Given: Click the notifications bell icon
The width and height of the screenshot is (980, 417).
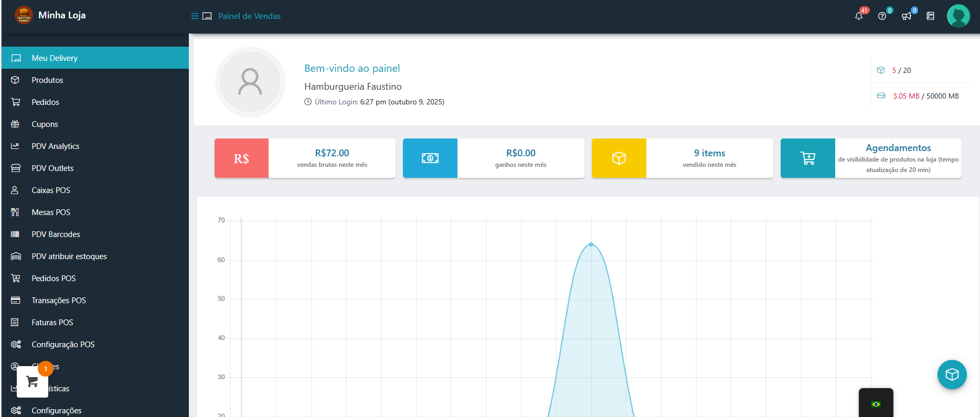Looking at the screenshot, I should (x=858, y=16).
